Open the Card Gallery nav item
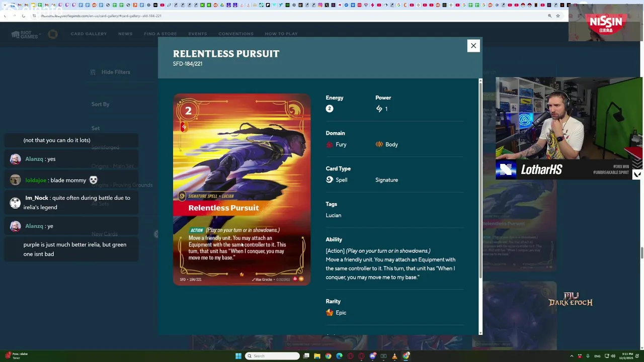The image size is (644, 362). click(x=89, y=34)
